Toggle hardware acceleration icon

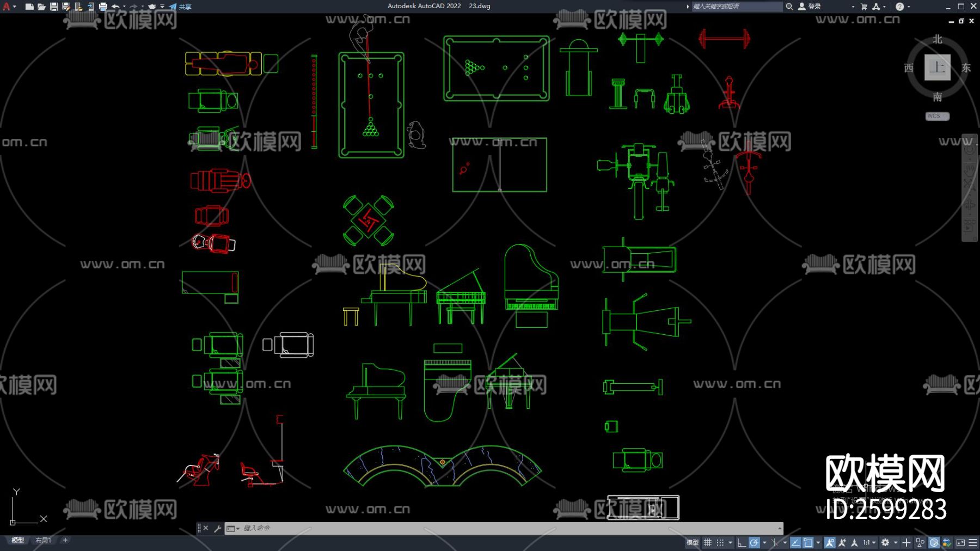coord(934,542)
